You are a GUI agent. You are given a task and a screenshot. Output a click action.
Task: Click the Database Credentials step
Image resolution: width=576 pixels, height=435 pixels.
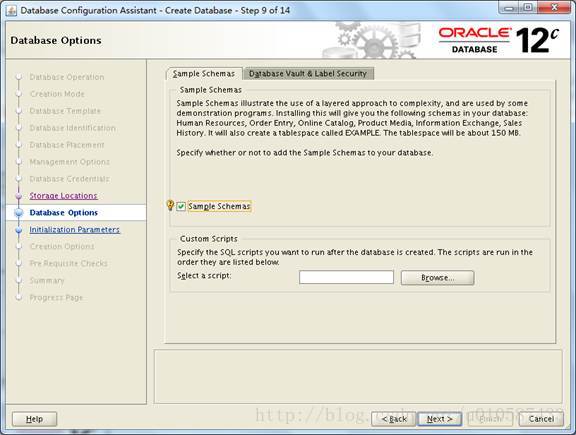[x=69, y=179]
